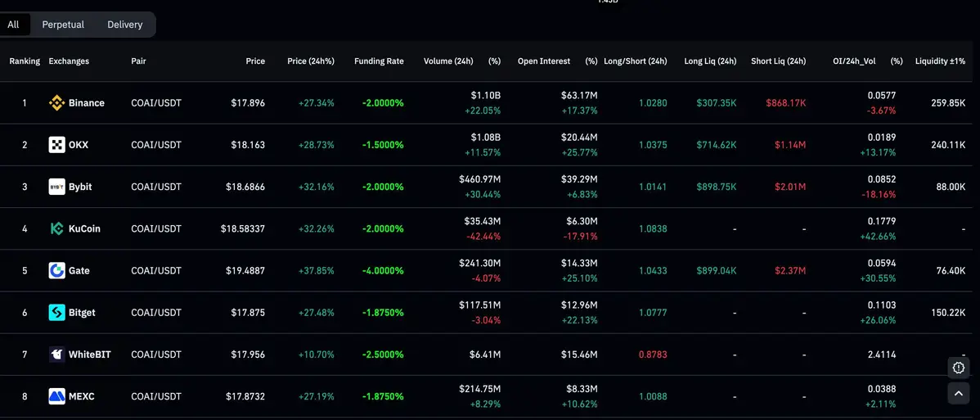980x420 pixels.
Task: Click the Gate exchange logo icon
Action: tap(56, 270)
